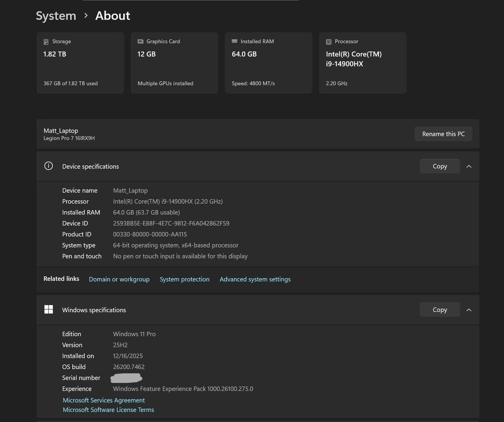Click the Device specifications info icon

(48, 166)
